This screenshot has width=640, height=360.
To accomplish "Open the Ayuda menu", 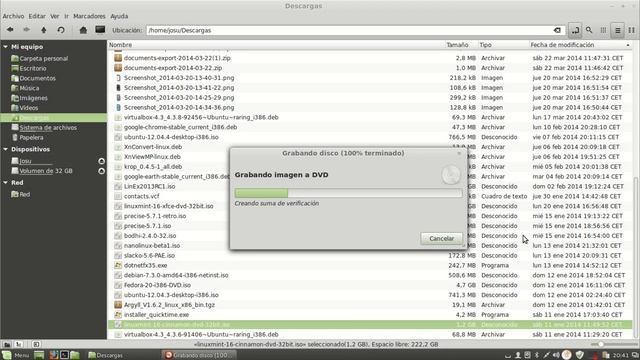I will click(x=119, y=16).
